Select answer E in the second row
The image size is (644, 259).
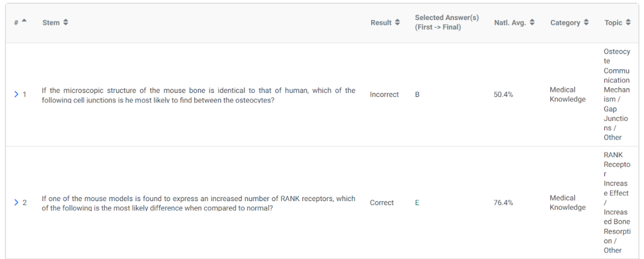[x=418, y=202]
